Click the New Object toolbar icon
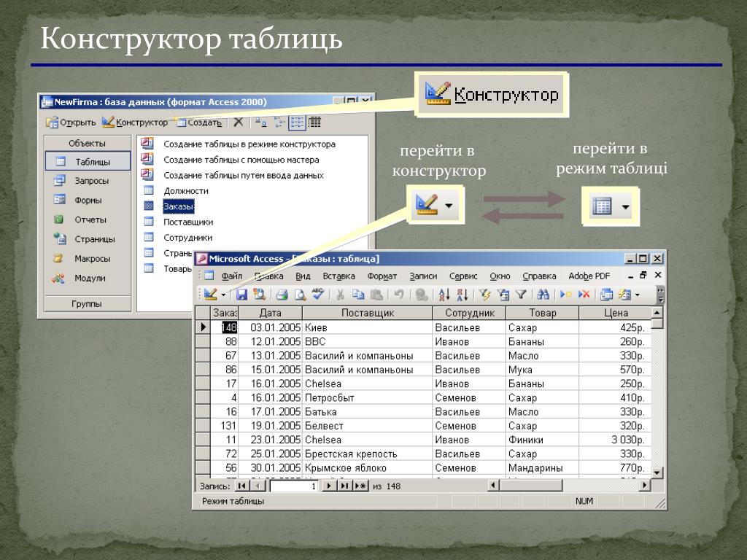The image size is (747, 560). (624, 295)
